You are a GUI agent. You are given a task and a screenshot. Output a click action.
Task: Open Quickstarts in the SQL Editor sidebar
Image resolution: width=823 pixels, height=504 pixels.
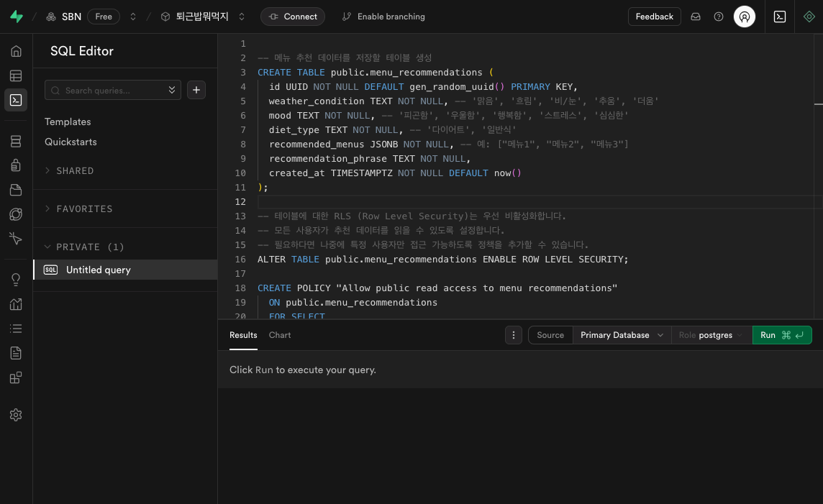(71, 142)
